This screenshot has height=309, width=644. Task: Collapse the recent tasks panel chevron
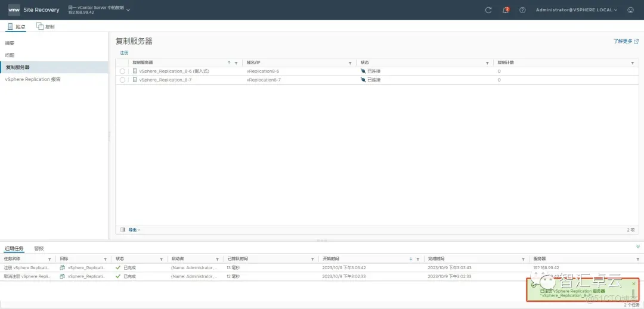point(638,246)
